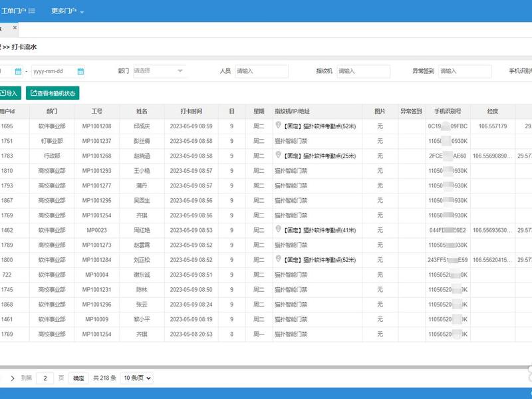Click the horizontal scrollbar under the table
532x399 pixels.
[x=265, y=367]
